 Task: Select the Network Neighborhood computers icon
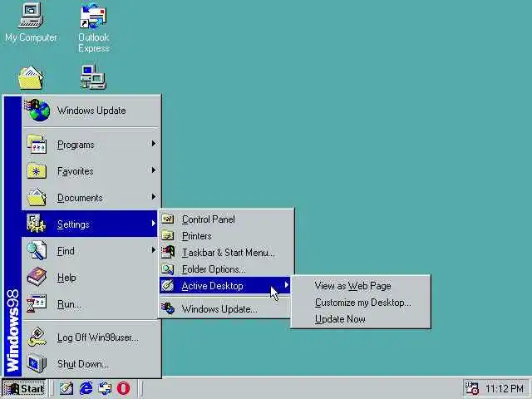pos(93,77)
